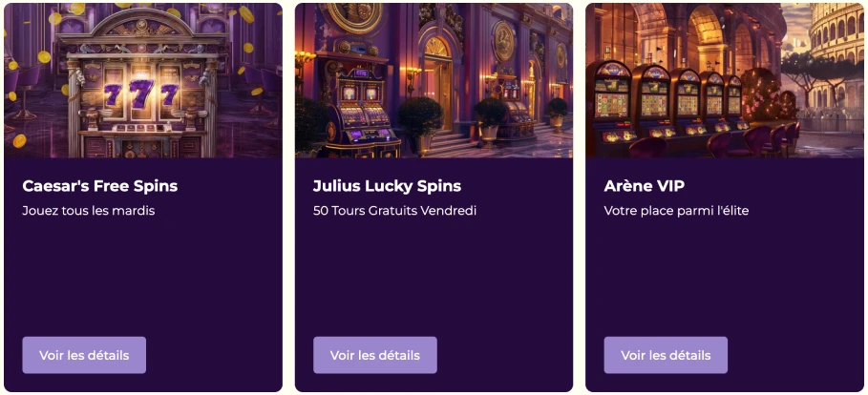Image resolution: width=868 pixels, height=395 pixels.
Task: View details of the Arène VIP offer
Action: click(666, 355)
